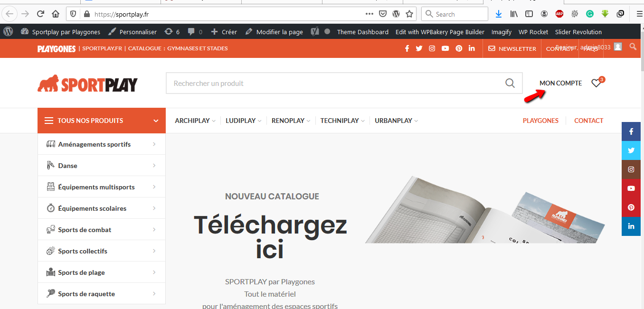Viewport: 644px width, 309px height.
Task: Open Sports collectifs category
Action: click(102, 251)
